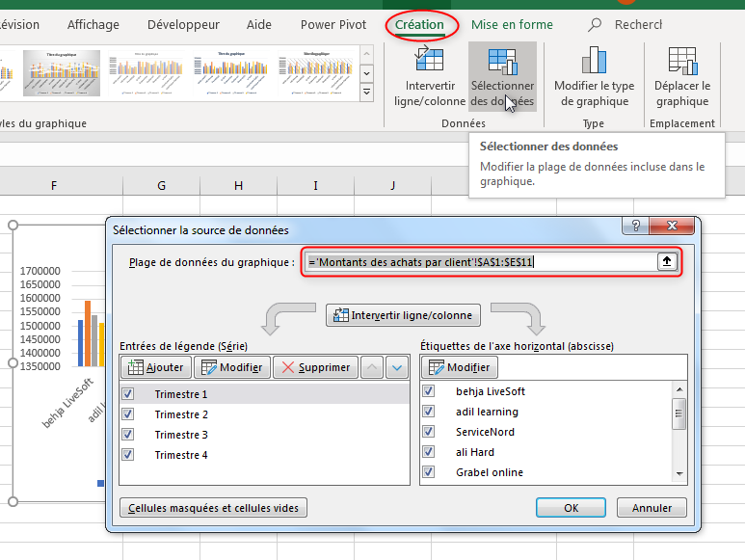Select third chart style thumbnail

pyautogui.click(x=231, y=73)
